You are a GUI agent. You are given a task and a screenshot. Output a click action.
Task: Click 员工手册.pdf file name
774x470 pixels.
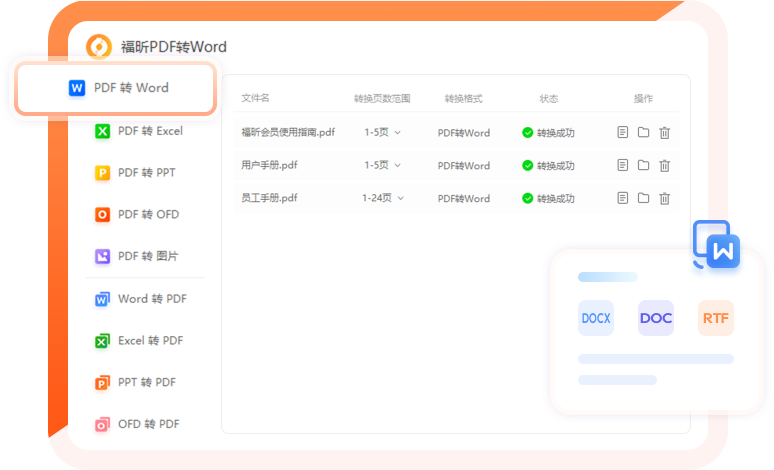point(269,198)
